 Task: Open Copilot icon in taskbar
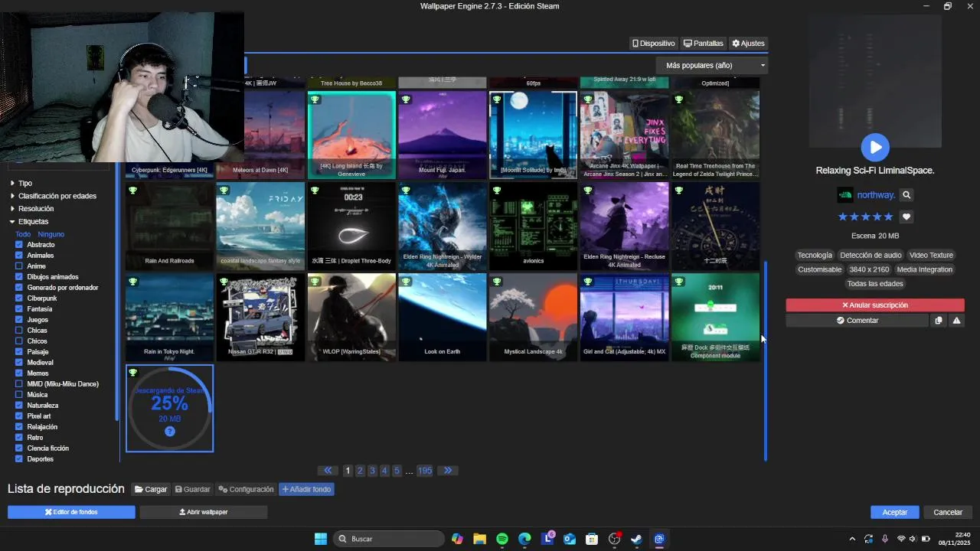457,539
